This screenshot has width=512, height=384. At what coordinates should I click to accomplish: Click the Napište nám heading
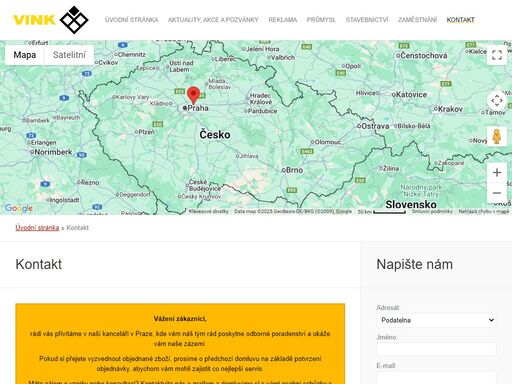415,264
